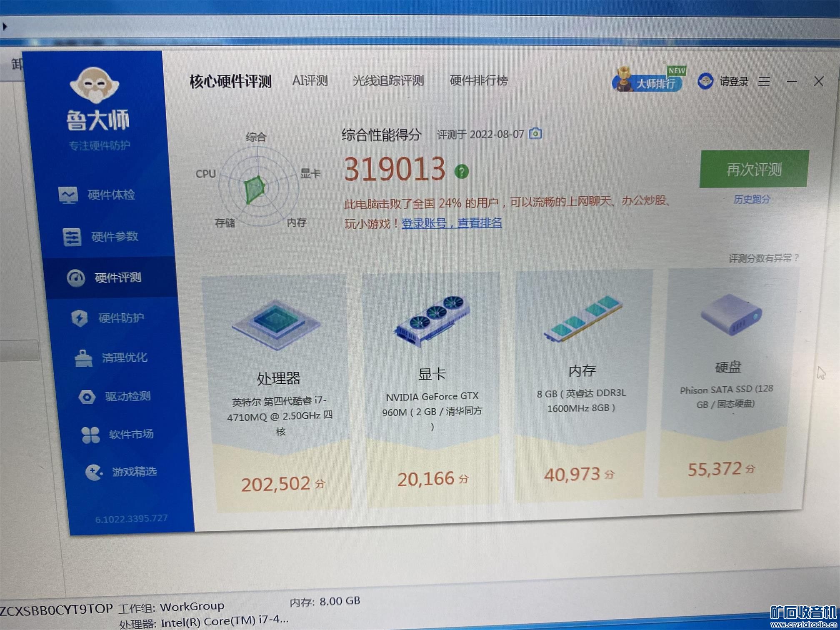Open 驱动检测 in the sidebar
The width and height of the screenshot is (840, 630).
[x=114, y=396]
